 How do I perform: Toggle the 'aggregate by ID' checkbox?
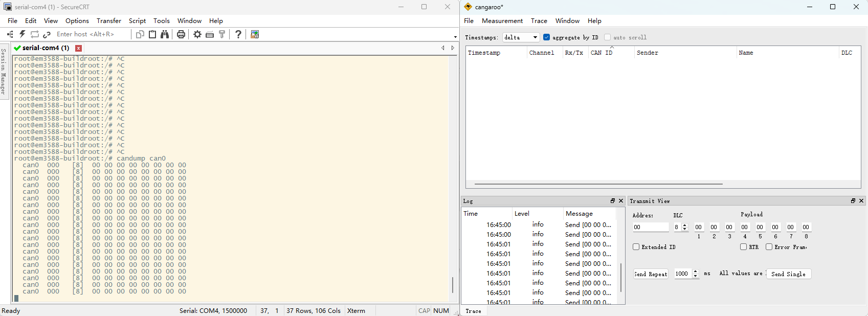tap(546, 37)
